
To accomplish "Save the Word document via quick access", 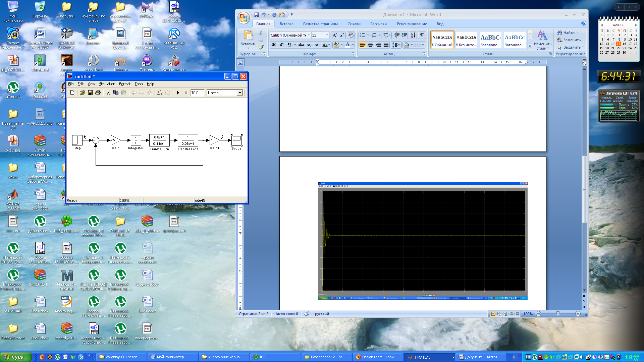I will click(x=256, y=15).
